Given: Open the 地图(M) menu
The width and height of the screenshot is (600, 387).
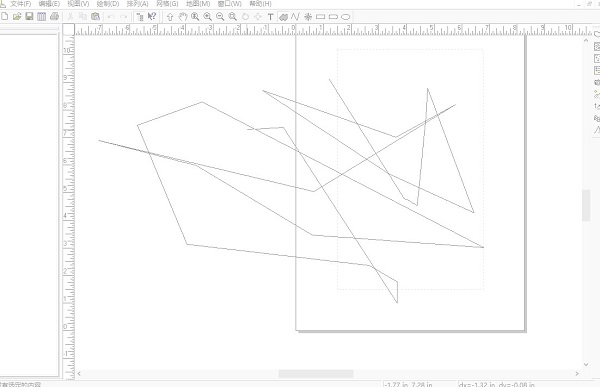Looking at the screenshot, I should 198,4.
